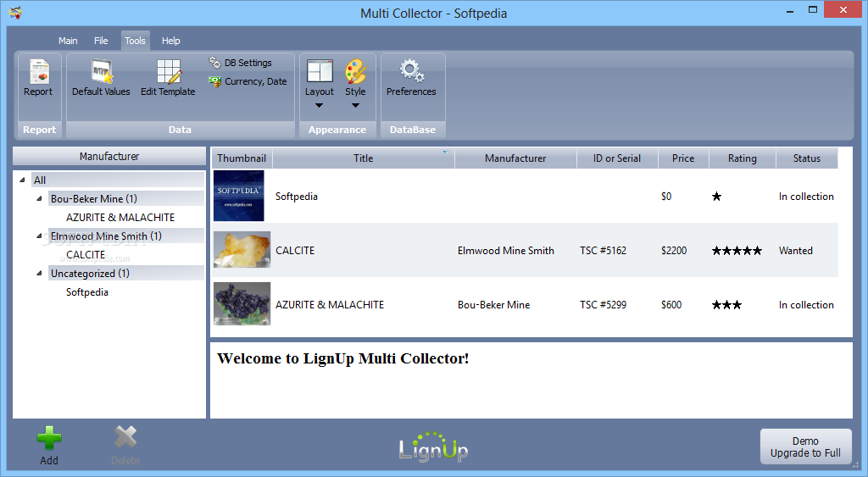
Task: Open DB Settings
Action: click(240, 63)
